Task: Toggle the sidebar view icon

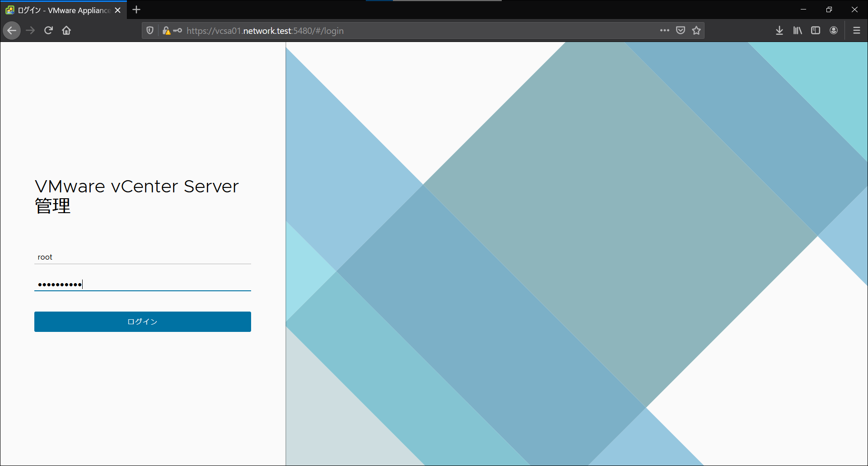Action: 816,31
